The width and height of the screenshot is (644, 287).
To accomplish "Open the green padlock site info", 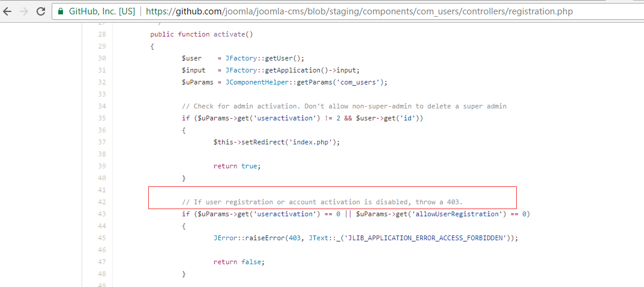I will click(61, 11).
